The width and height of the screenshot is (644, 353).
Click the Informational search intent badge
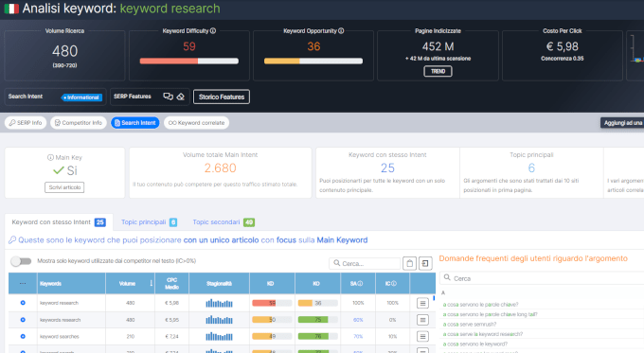pyautogui.click(x=81, y=97)
